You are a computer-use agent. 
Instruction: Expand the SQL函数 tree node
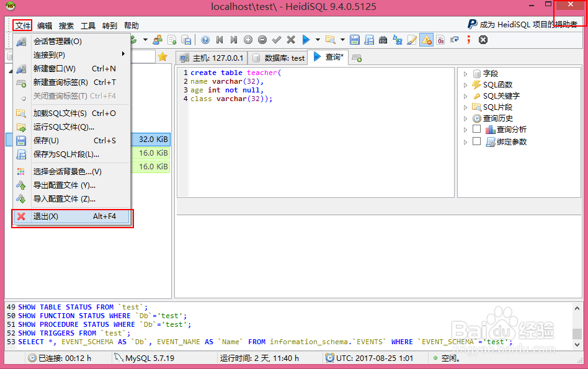tap(465, 85)
